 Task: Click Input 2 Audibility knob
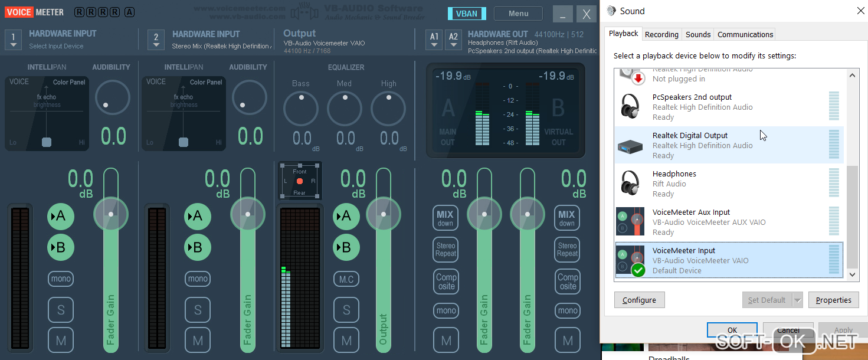249,97
